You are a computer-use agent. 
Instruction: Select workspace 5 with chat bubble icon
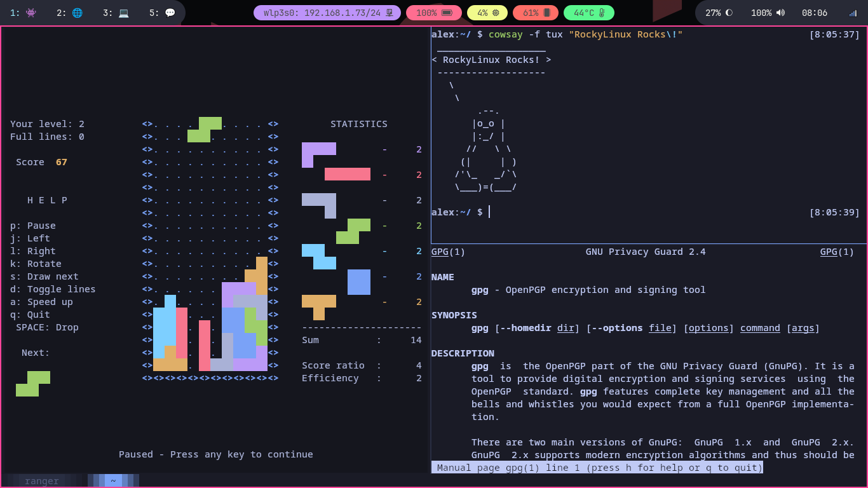point(162,13)
